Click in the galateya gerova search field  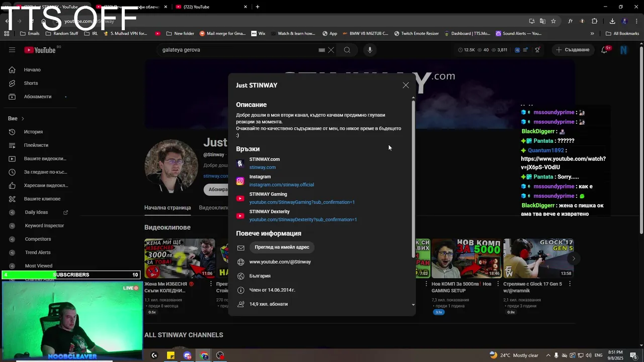tap(236, 50)
